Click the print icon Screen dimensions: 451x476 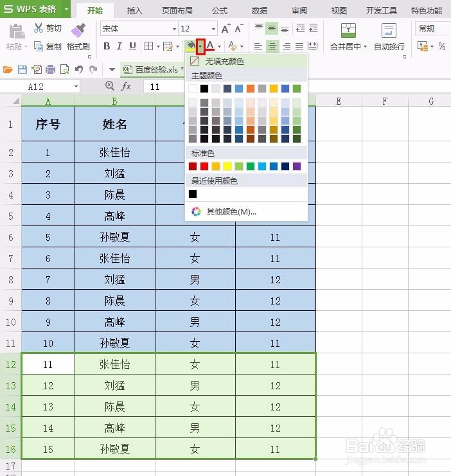(x=50, y=70)
